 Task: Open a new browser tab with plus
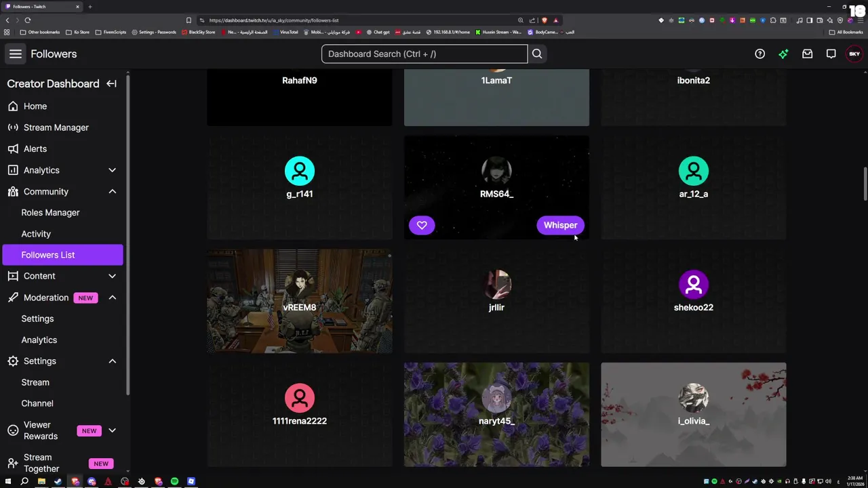[x=90, y=7]
